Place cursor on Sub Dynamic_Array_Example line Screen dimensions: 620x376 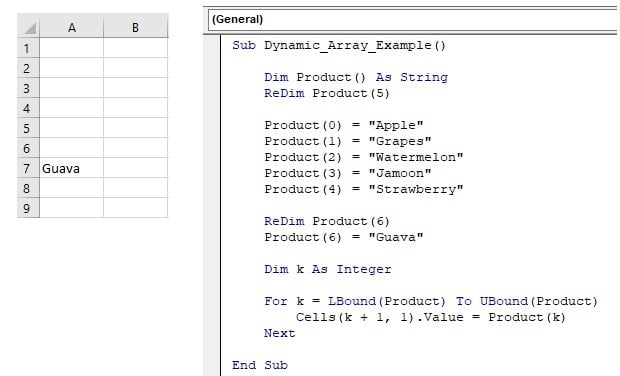tap(339, 45)
